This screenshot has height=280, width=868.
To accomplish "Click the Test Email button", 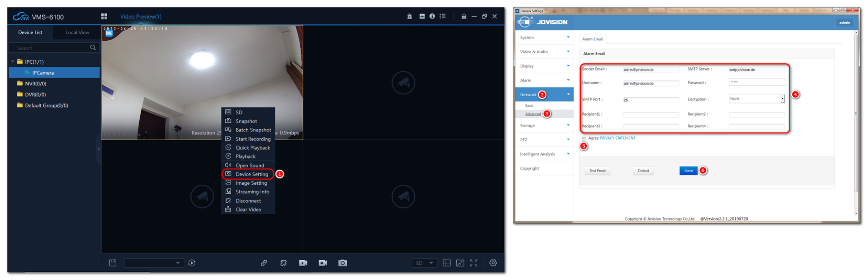I will click(x=597, y=171).
